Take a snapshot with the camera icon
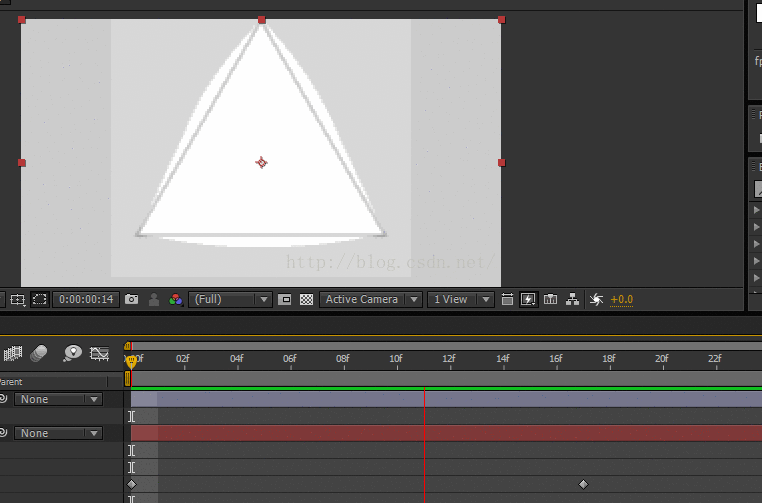762x503 pixels. (132, 299)
